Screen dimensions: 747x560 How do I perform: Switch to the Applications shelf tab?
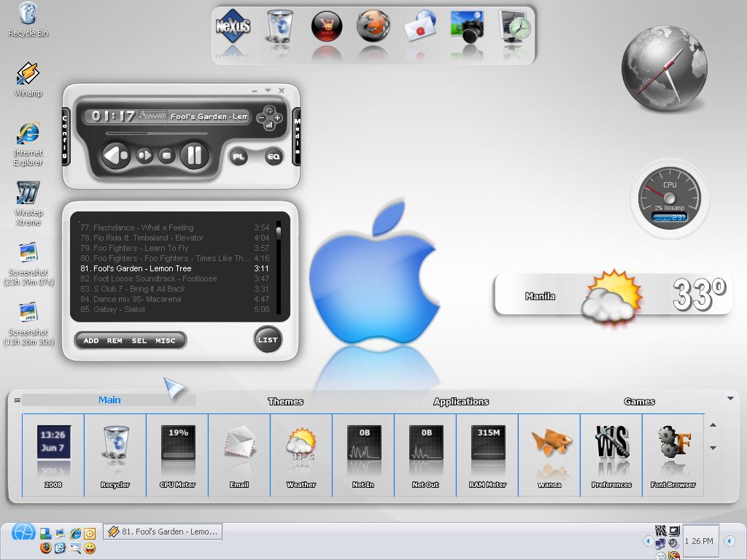[461, 402]
